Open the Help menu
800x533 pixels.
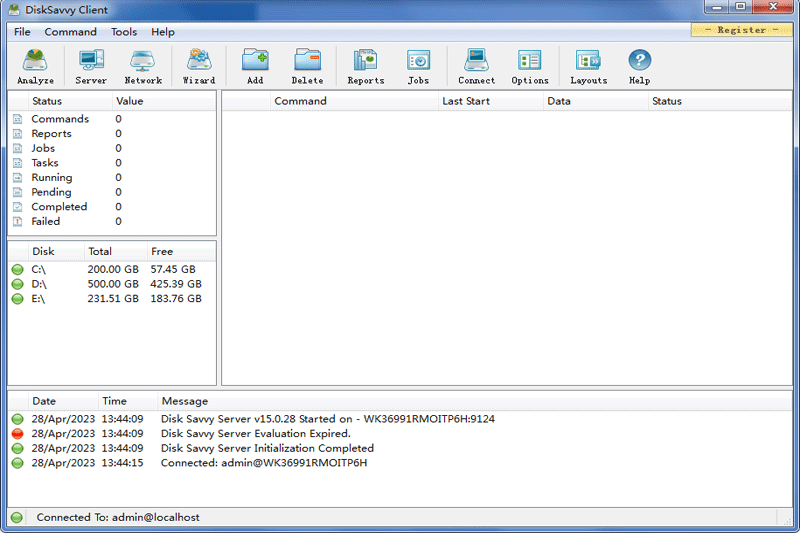click(x=163, y=32)
